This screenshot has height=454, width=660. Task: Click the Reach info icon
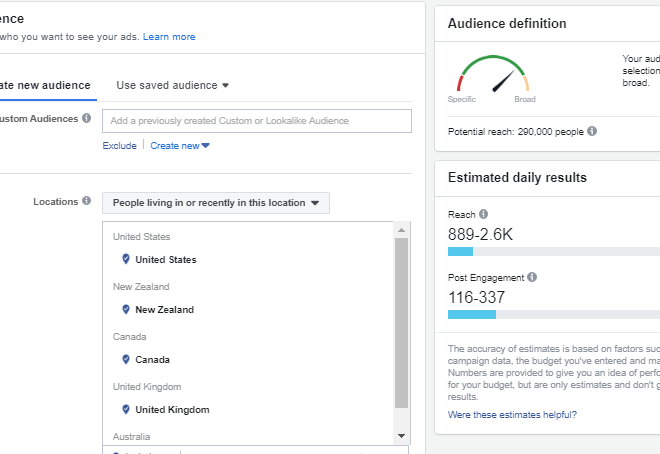[483, 214]
